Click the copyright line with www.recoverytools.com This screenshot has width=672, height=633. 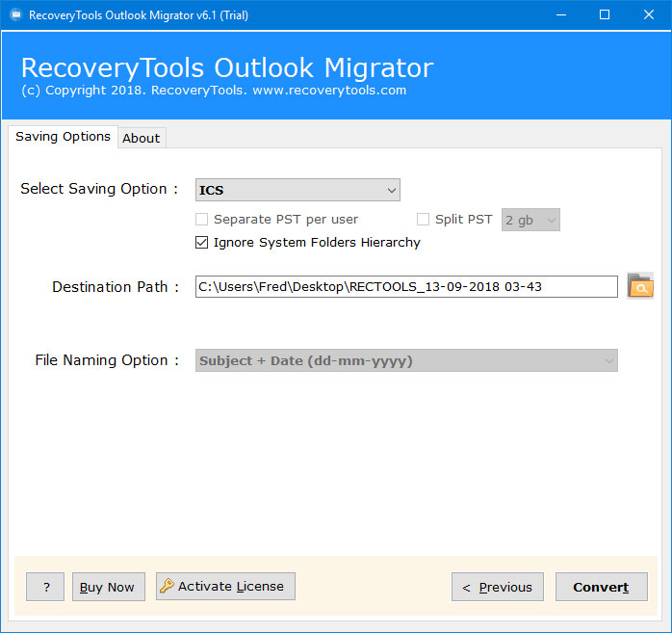214,90
